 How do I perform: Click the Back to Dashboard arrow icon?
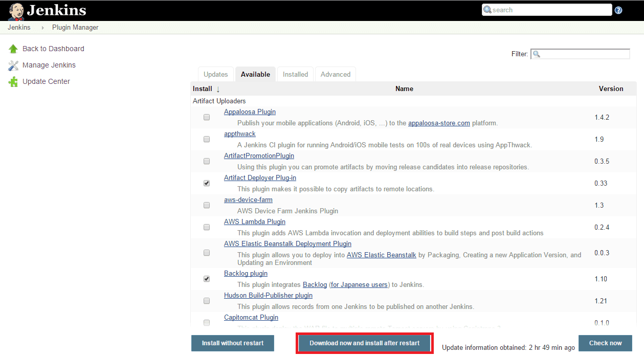tap(13, 49)
